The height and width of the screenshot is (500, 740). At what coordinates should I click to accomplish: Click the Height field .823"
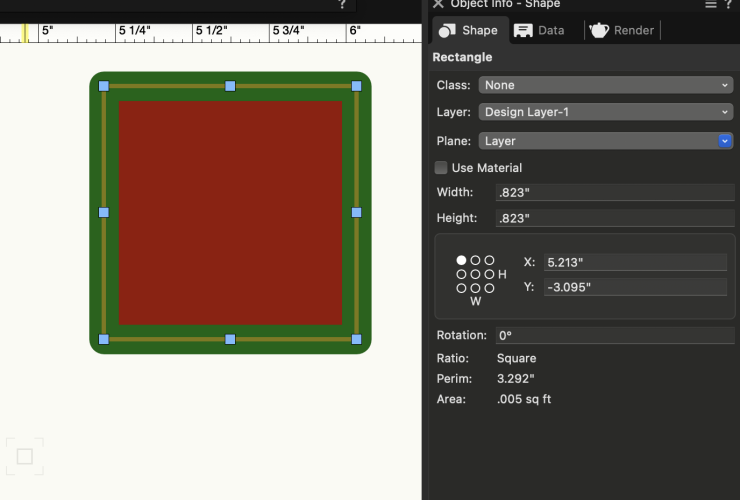click(x=615, y=218)
